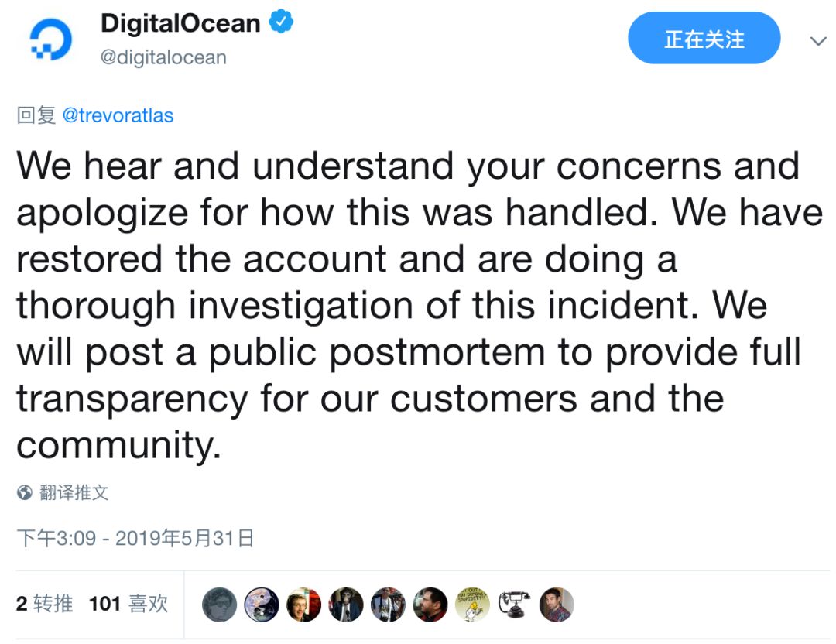Click the globe icon beside 翻译推文
Screen dimensions: 836x644
[25, 492]
